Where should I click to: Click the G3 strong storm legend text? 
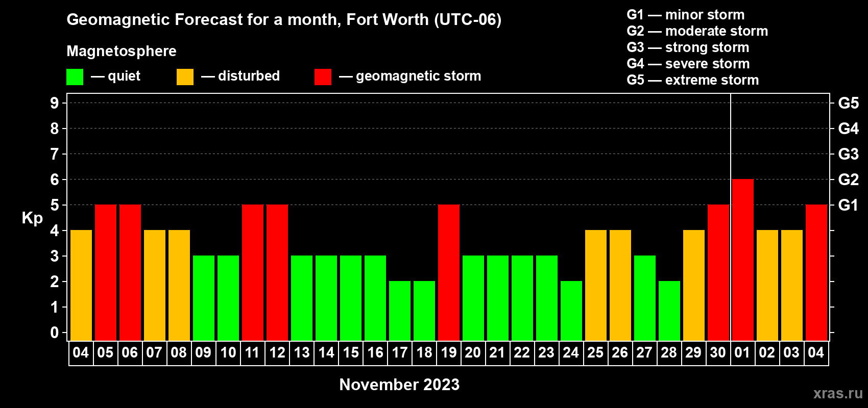pos(688,47)
